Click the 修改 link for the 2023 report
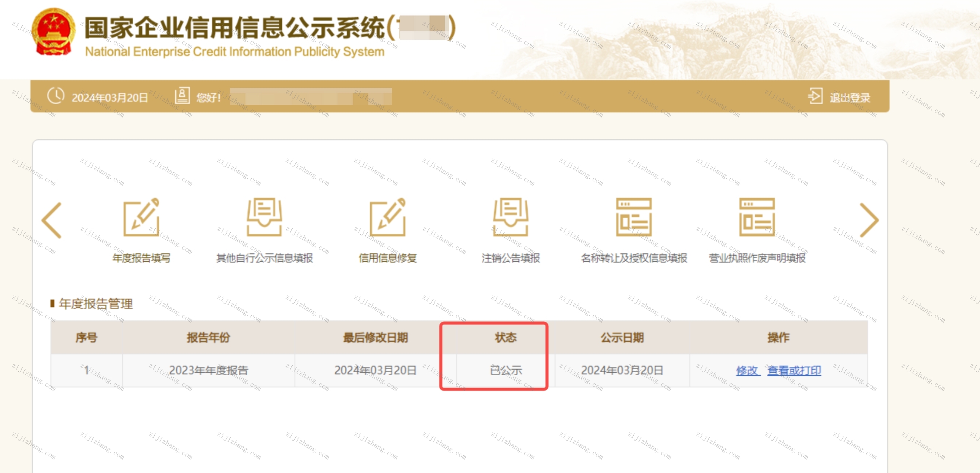The image size is (980, 473). coord(748,370)
